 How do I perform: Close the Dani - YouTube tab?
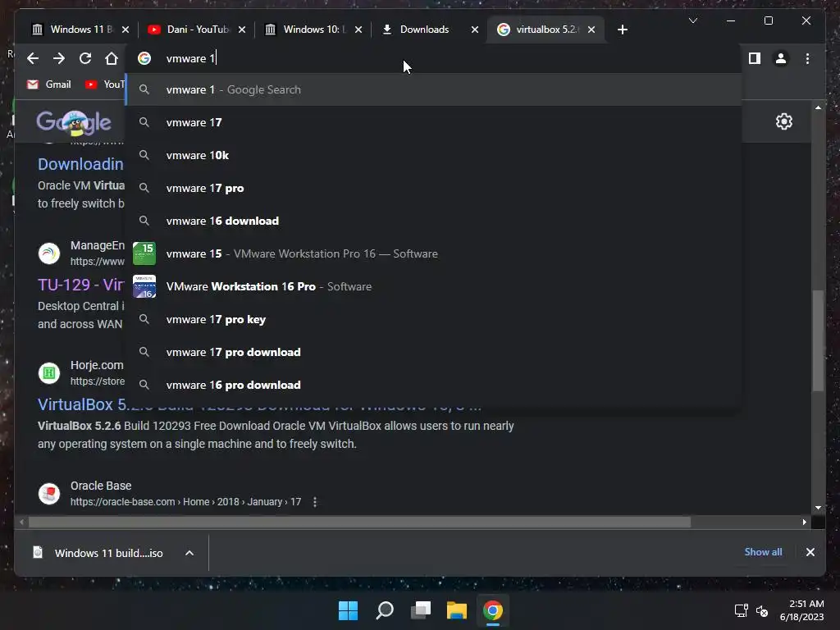tap(242, 30)
